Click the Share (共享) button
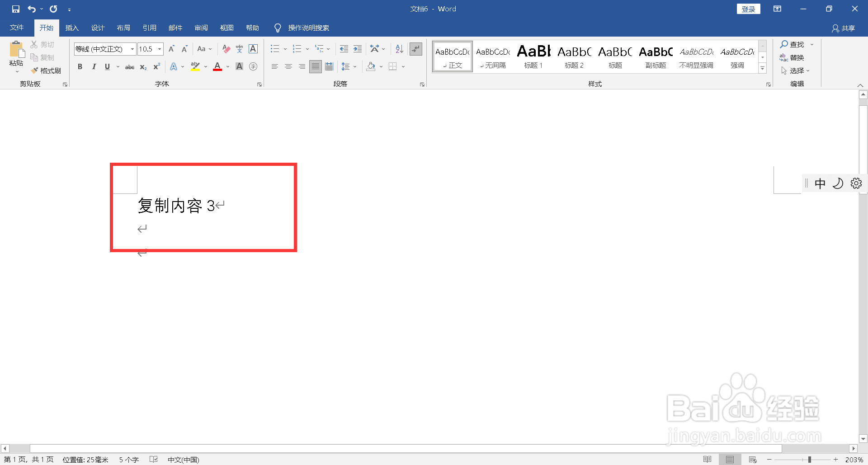 click(843, 28)
